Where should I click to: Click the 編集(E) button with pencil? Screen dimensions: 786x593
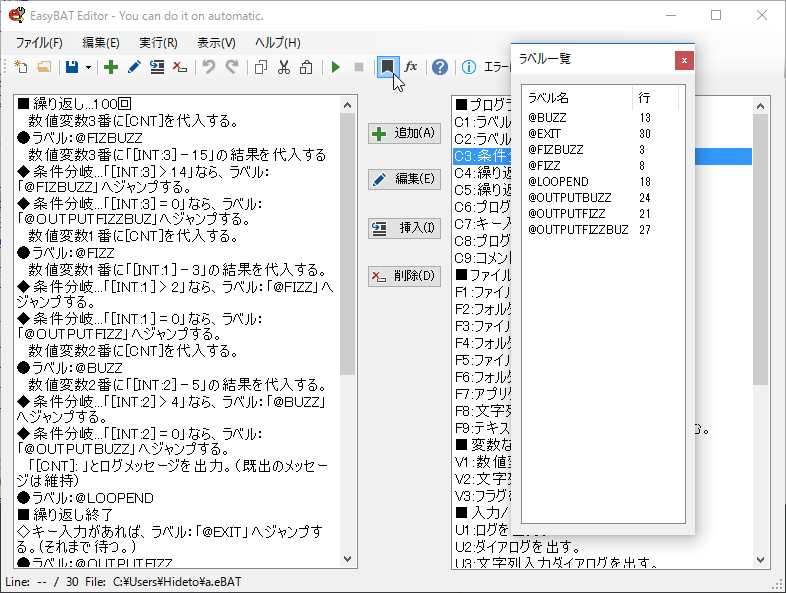[405, 179]
